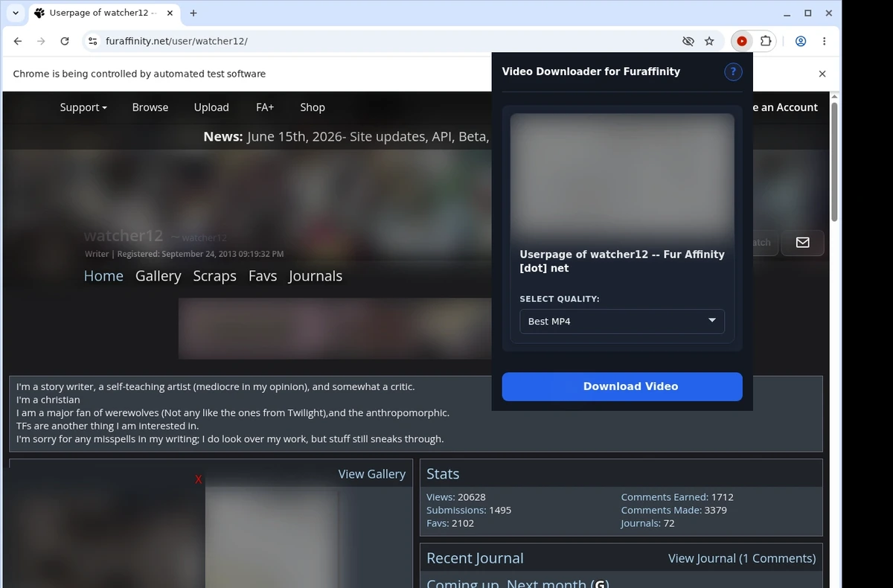893x588 pixels.
Task: Go forward to next page
Action: (41, 41)
